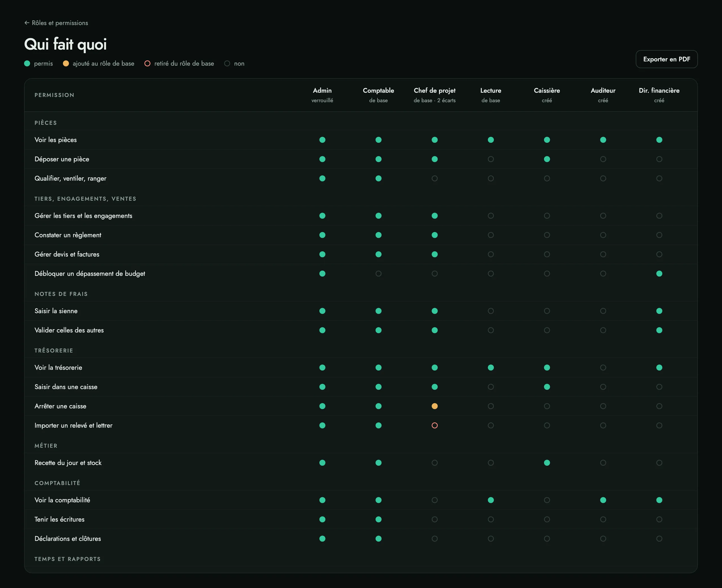
Task: Click Recette du jour et stock dot under Caissière
Action: [x=547, y=463]
